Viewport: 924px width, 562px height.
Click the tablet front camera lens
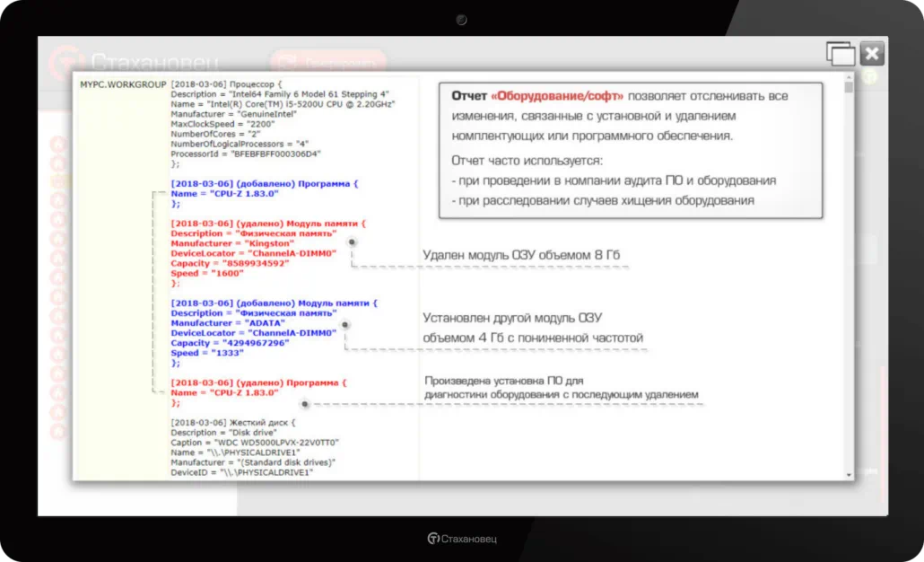click(x=461, y=19)
